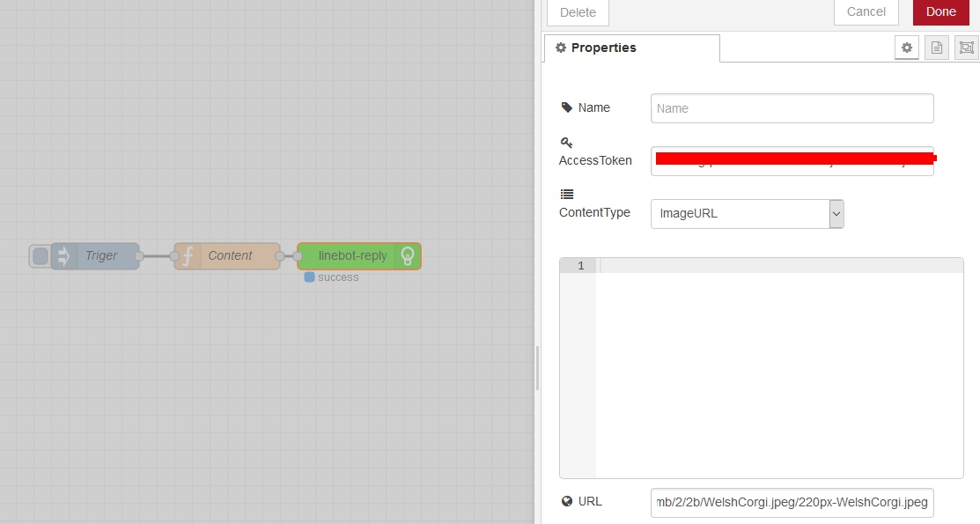Click the output port of Content node
The image size is (980, 524).
click(x=280, y=255)
